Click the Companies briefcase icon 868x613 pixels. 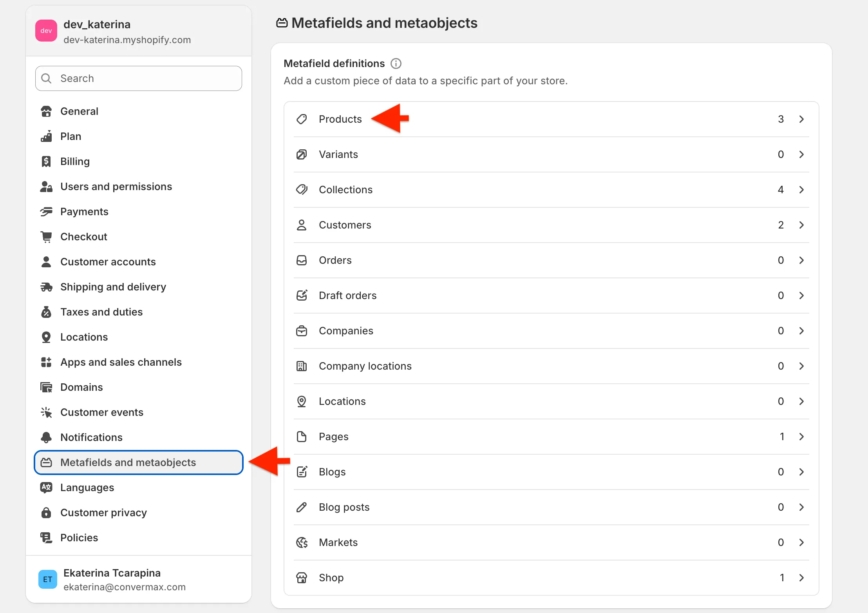(x=302, y=331)
